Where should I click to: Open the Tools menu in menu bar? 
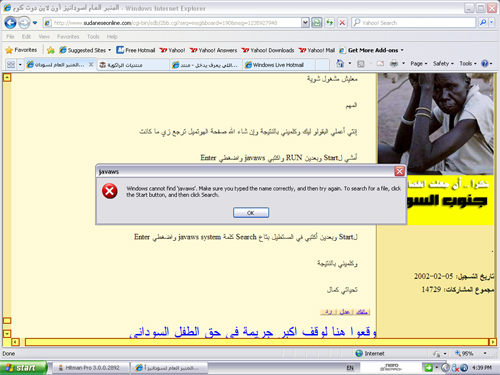point(93,37)
